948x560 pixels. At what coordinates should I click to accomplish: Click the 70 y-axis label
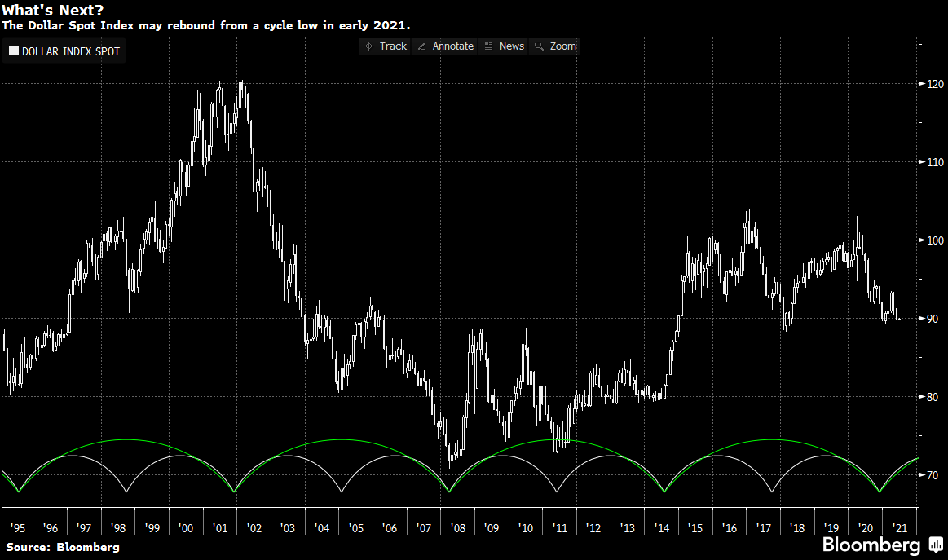[933, 475]
